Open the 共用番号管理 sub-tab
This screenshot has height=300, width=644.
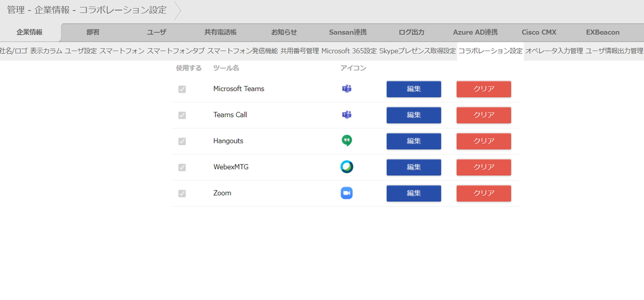pyautogui.click(x=300, y=51)
